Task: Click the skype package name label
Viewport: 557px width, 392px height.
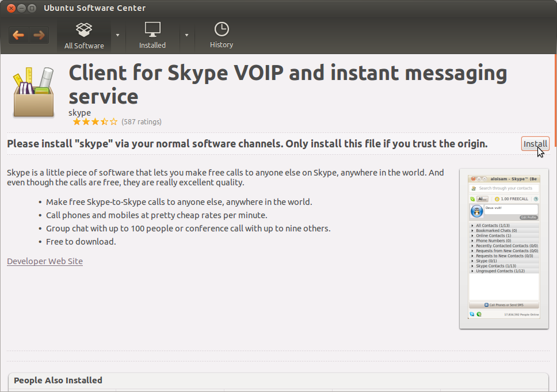Action: (79, 113)
